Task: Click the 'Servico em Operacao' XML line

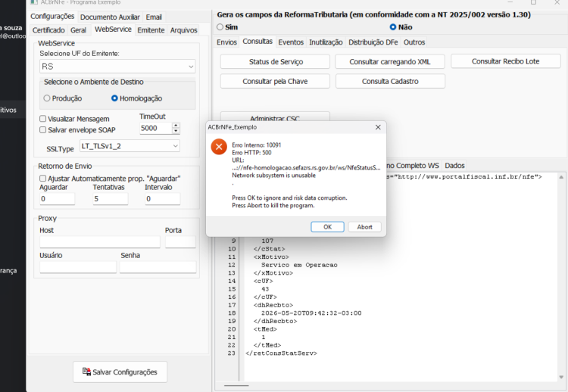Action: pyautogui.click(x=299, y=265)
